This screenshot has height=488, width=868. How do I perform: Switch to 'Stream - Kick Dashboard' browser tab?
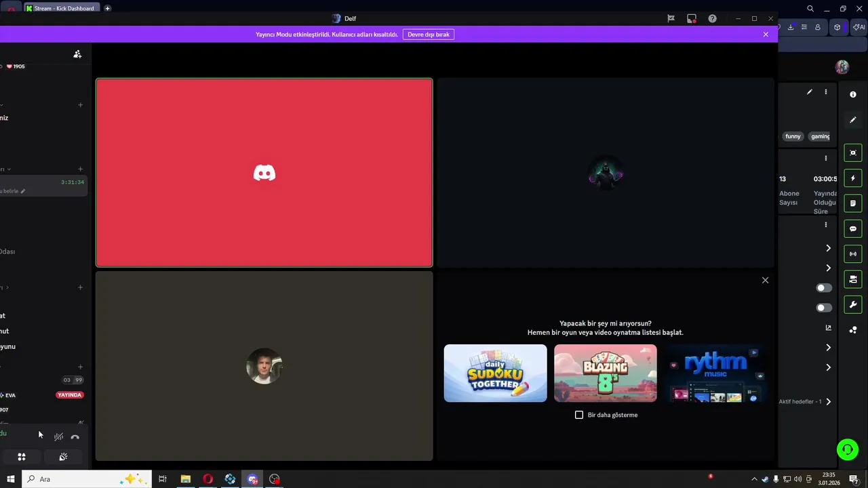click(x=63, y=8)
